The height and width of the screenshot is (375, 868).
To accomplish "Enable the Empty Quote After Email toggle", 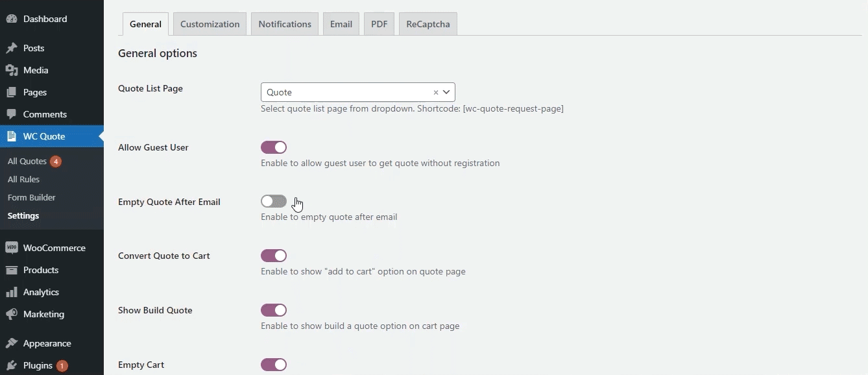I will 274,202.
